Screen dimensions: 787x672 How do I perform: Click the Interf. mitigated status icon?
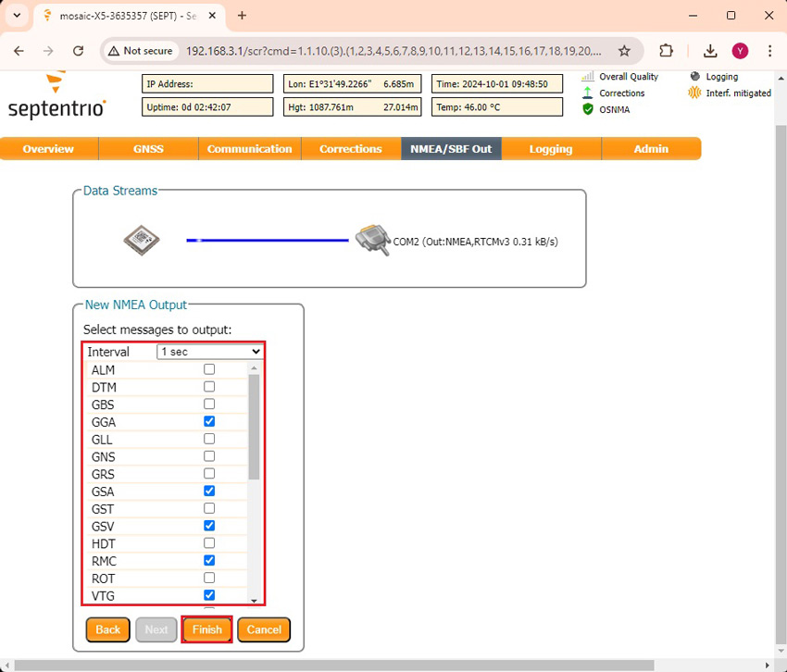click(x=694, y=93)
